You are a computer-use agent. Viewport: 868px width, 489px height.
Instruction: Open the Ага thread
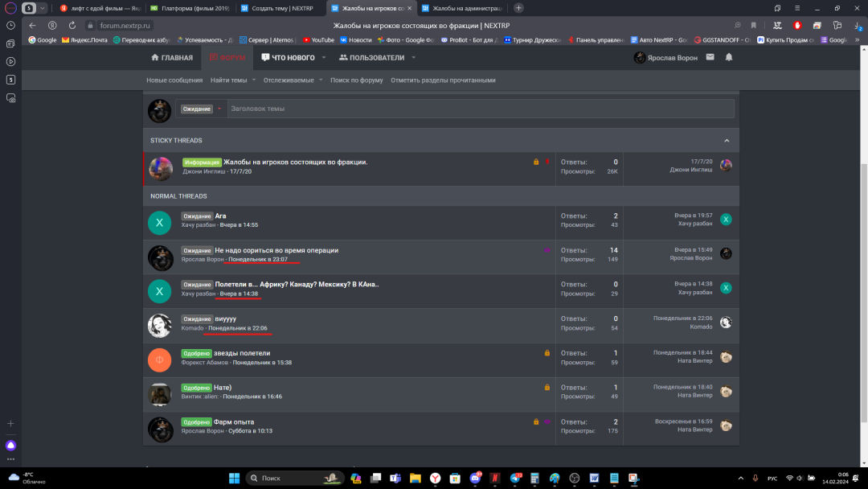coord(220,216)
